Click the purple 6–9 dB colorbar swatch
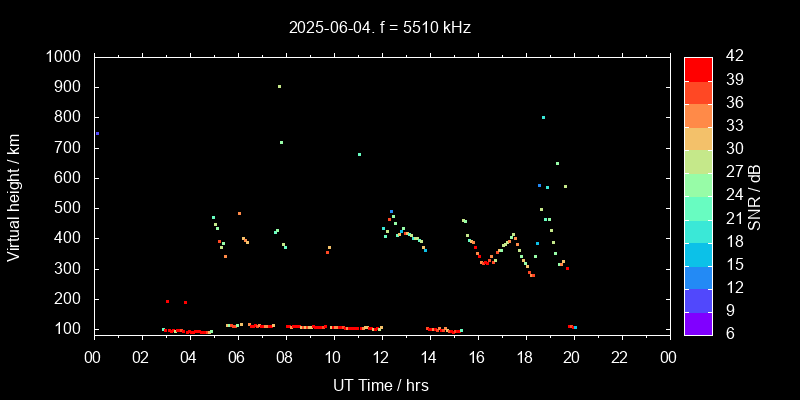Screen dimensions: 800x400 698,322
